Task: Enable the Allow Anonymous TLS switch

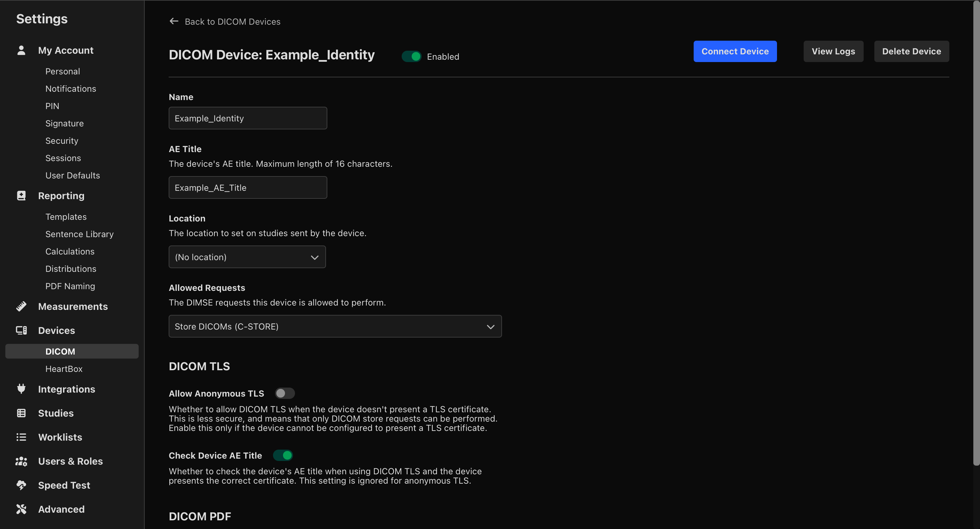Action: point(285,393)
